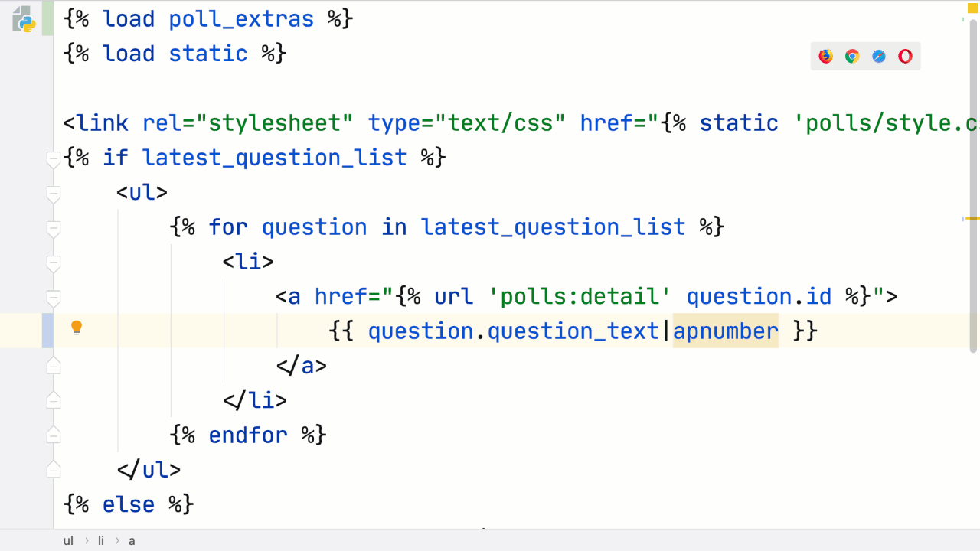This screenshot has height=551, width=980.
Task: Click fold marker at closing a tag
Action: click(53, 365)
